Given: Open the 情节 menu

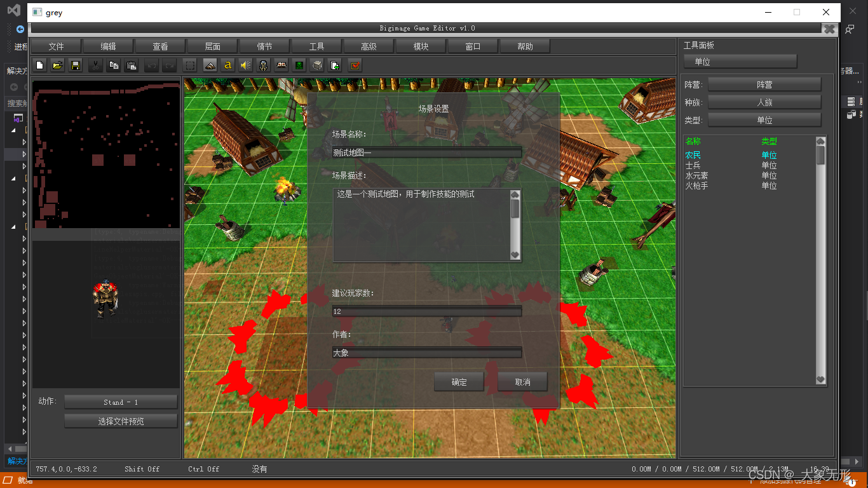Looking at the screenshot, I should click(x=265, y=46).
